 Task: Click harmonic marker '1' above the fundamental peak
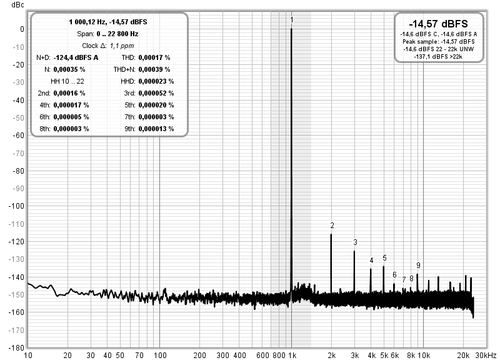(x=292, y=20)
